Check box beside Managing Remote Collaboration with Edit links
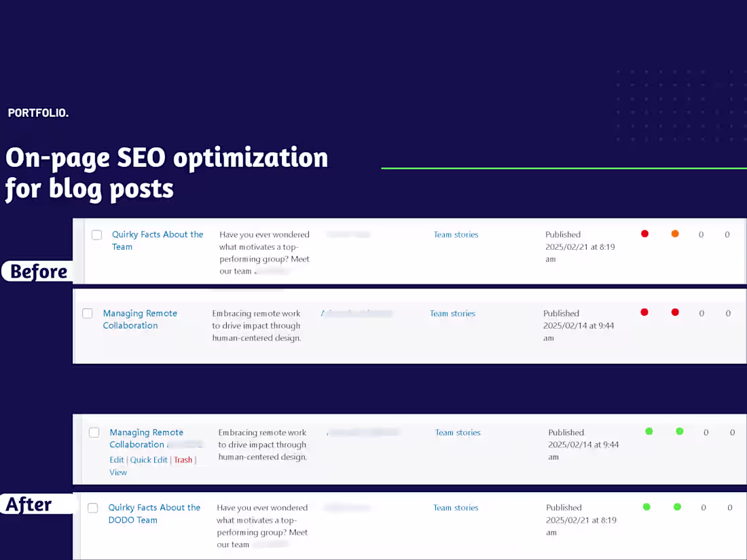 coord(94,432)
